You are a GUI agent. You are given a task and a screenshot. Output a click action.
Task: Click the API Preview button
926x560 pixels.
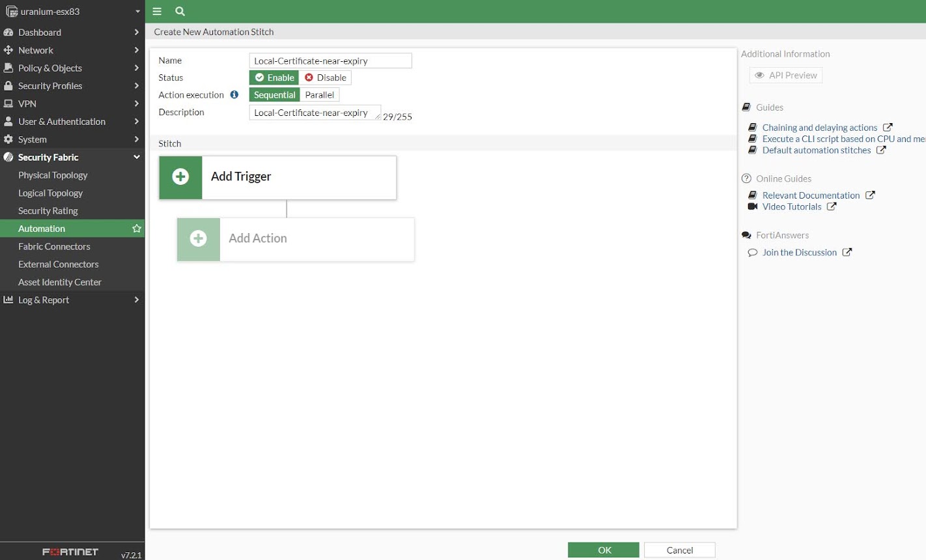(x=786, y=76)
